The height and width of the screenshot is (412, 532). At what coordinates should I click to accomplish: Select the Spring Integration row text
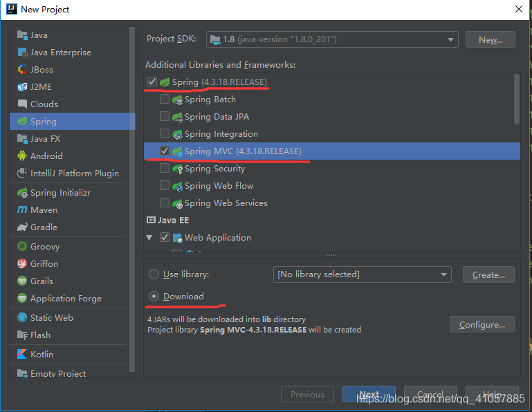(221, 134)
